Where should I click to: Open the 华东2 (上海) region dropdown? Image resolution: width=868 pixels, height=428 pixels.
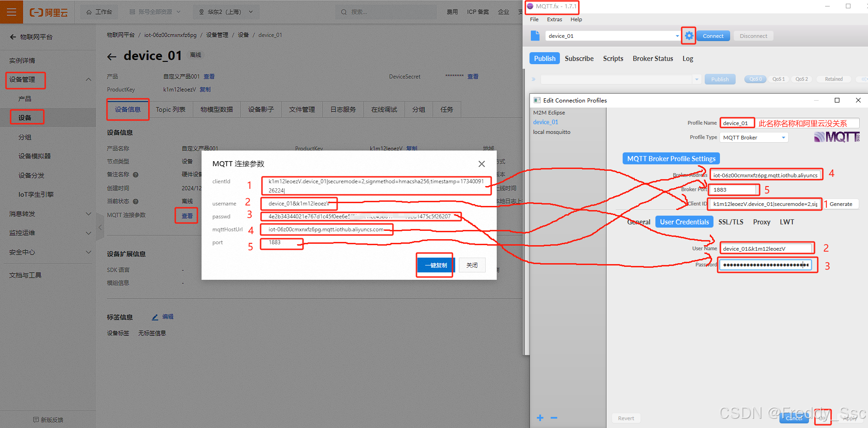coord(226,12)
